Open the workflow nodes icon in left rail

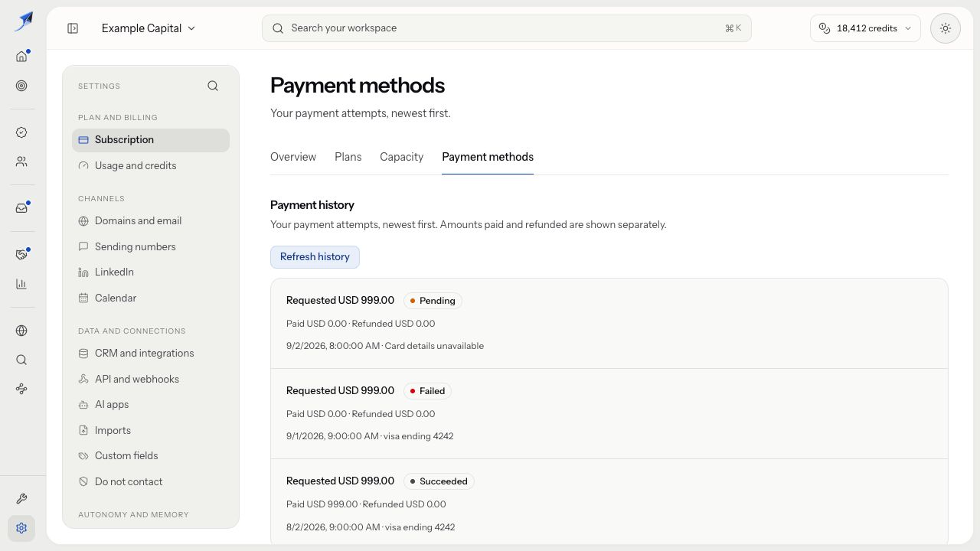pyautogui.click(x=21, y=389)
